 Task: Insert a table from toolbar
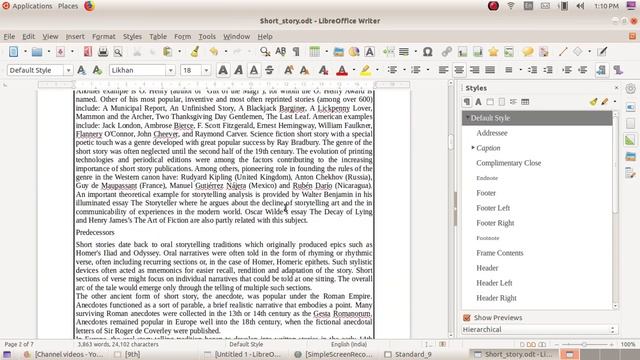pos(314,52)
